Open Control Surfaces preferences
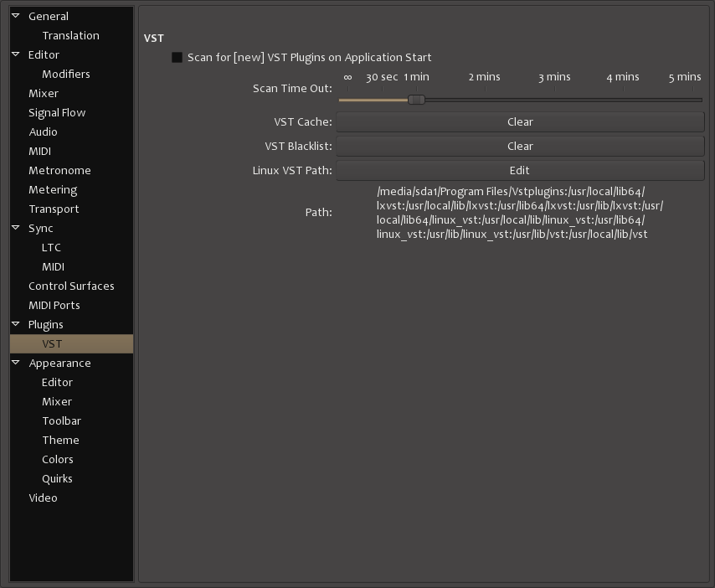This screenshot has width=715, height=588. [x=72, y=286]
